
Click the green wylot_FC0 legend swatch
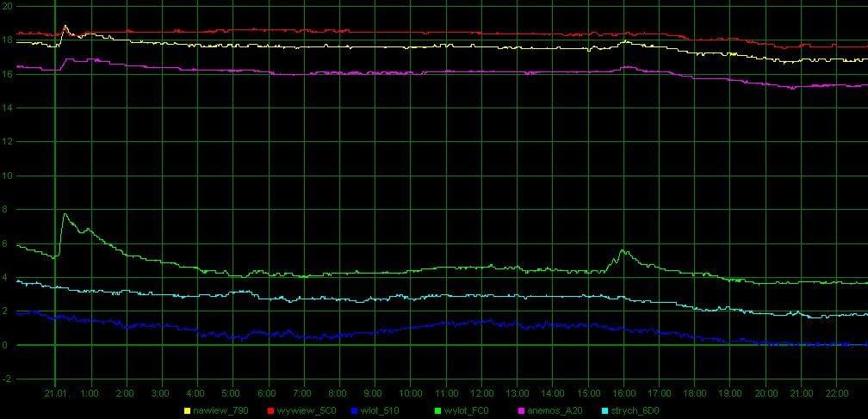(437, 411)
